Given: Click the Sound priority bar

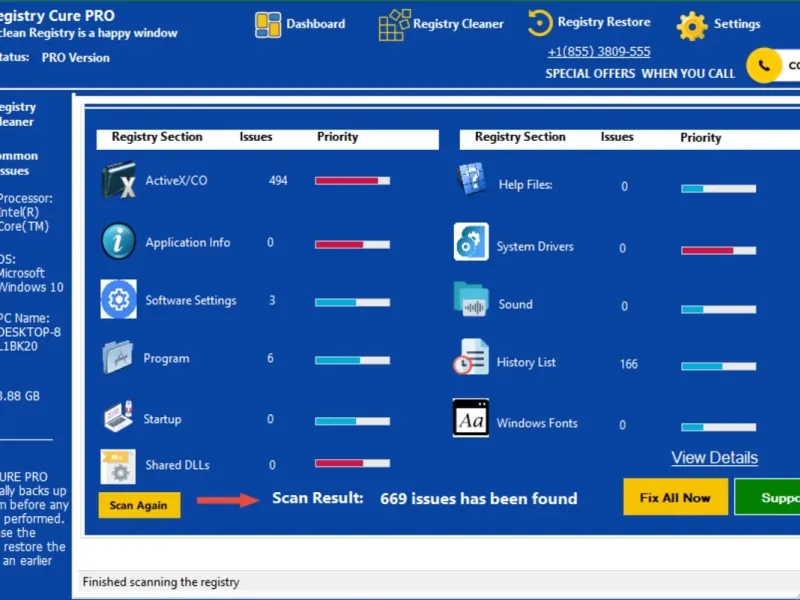Looking at the screenshot, I should click(718, 309).
